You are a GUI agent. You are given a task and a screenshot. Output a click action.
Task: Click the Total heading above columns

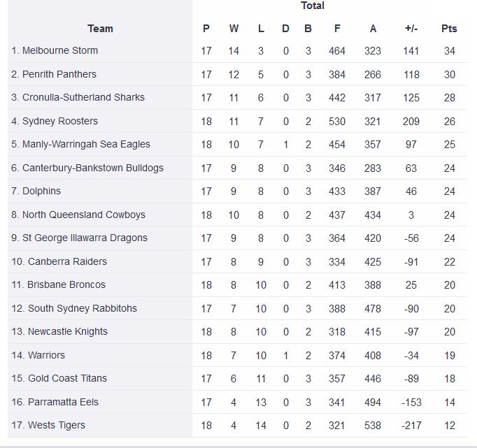313,6
